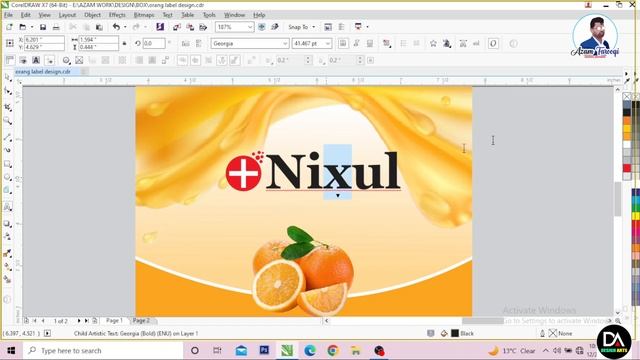Select the Drop Shadow tool in toolbox
The height and width of the screenshot is (360, 640).
click(x=7, y=224)
